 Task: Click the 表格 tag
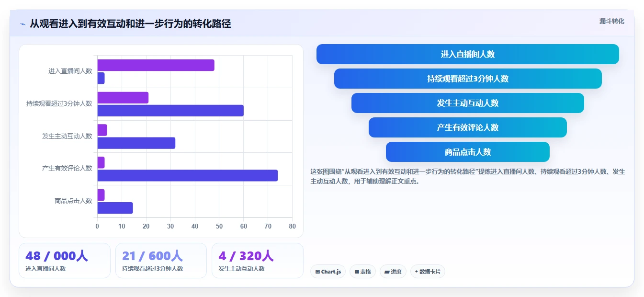363,272
